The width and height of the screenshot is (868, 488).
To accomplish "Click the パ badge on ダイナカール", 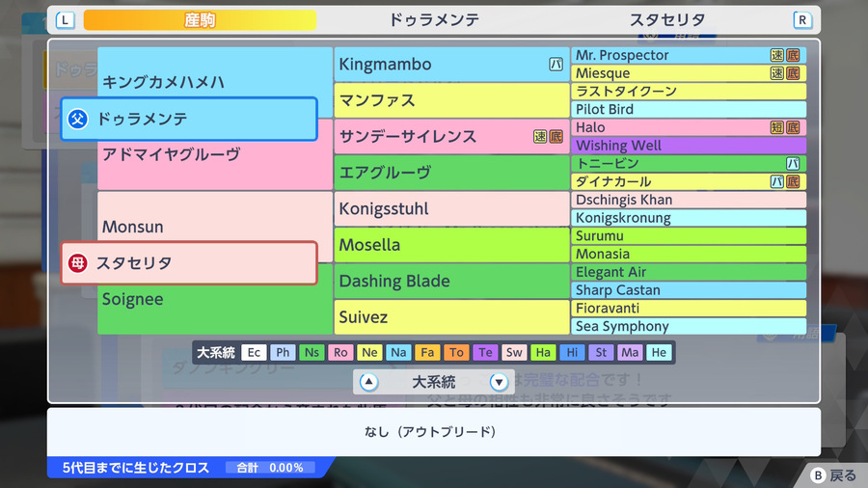I will coord(777,181).
